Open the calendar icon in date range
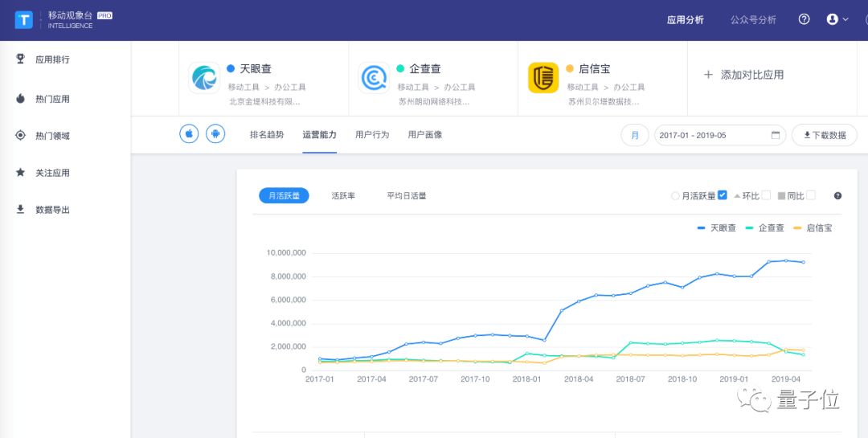Viewport: 868px width, 438px height. 776,135
